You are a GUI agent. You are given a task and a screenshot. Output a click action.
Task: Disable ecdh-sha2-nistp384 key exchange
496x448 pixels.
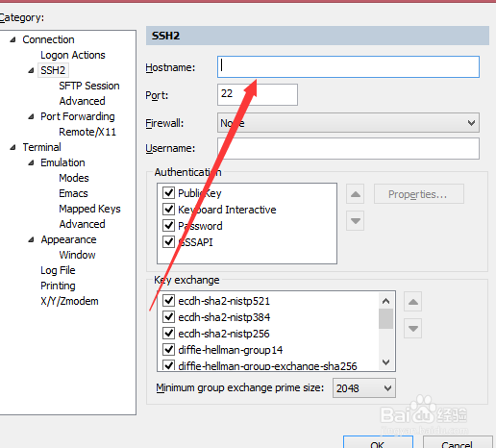[x=168, y=317]
